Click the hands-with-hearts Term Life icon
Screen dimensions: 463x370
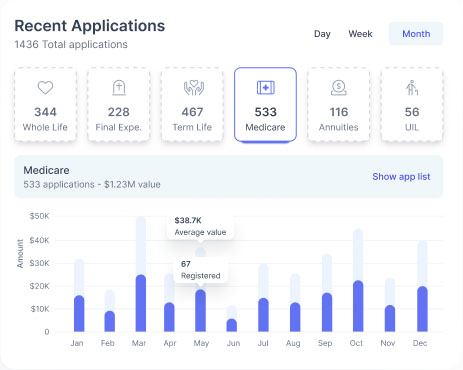click(x=194, y=88)
